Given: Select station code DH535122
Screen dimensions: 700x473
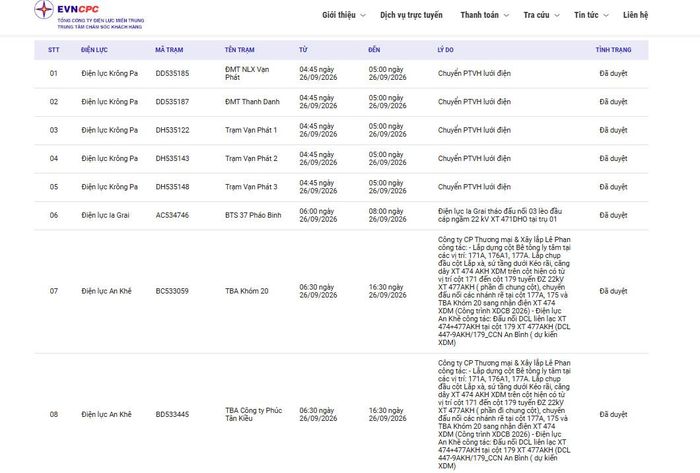Looking at the screenshot, I should pos(172,130).
